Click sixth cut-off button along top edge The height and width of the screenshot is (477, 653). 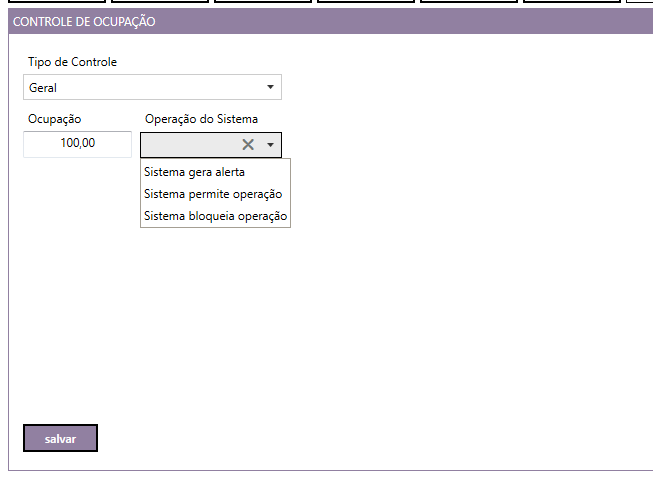click(571, 2)
